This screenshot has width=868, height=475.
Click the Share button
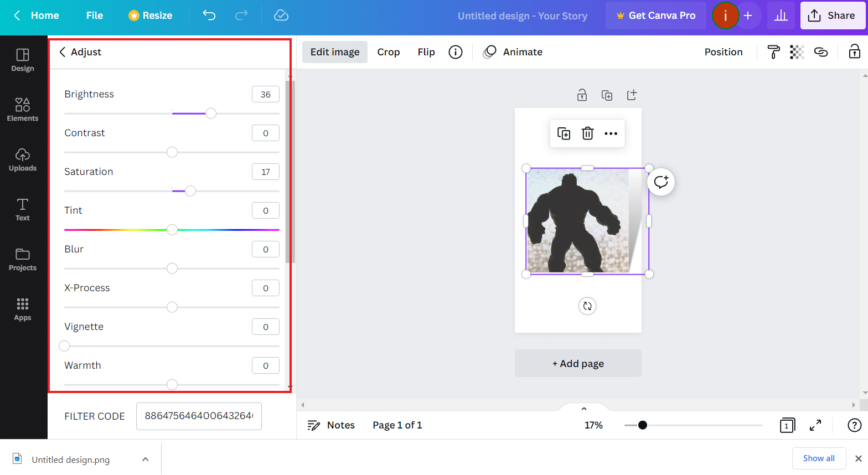[832, 16]
